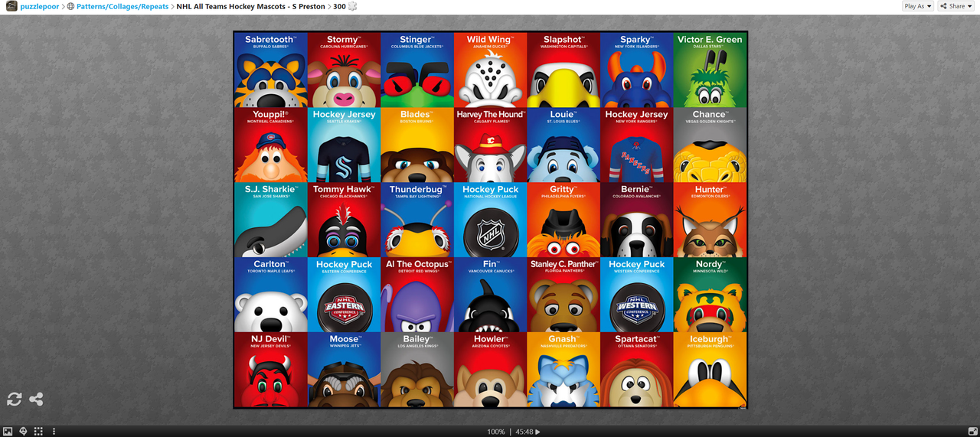Click the 300 piece count

point(339,6)
